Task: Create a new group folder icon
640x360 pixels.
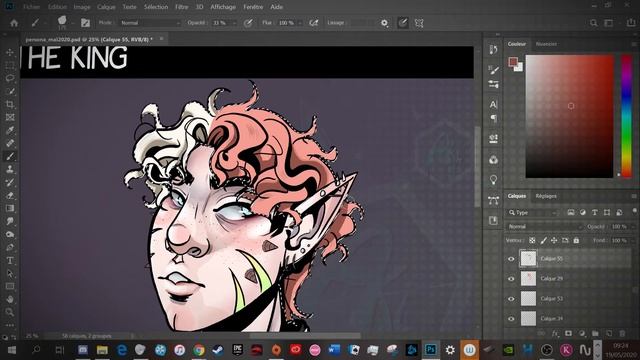Action: (595, 333)
